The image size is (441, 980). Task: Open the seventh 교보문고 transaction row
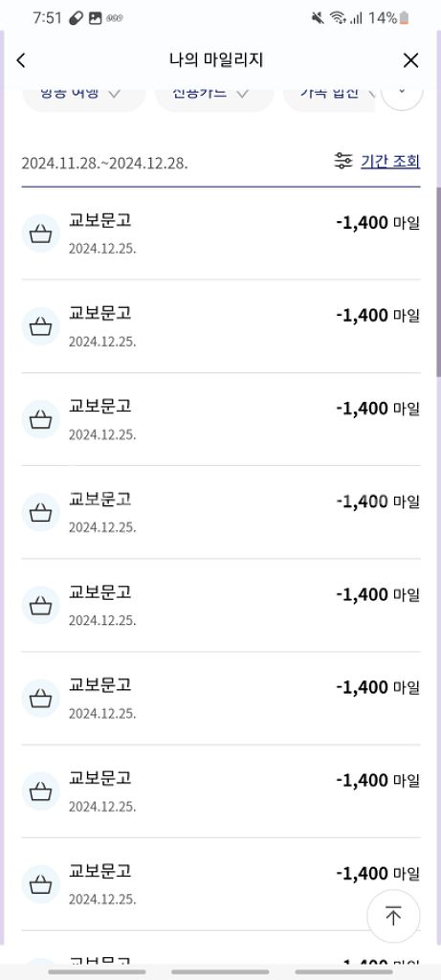220,791
